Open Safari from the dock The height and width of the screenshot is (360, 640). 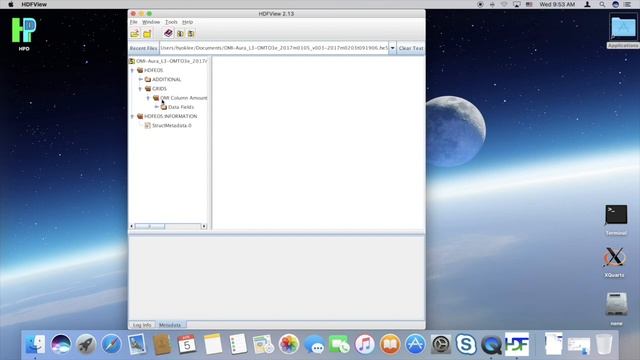point(111,344)
